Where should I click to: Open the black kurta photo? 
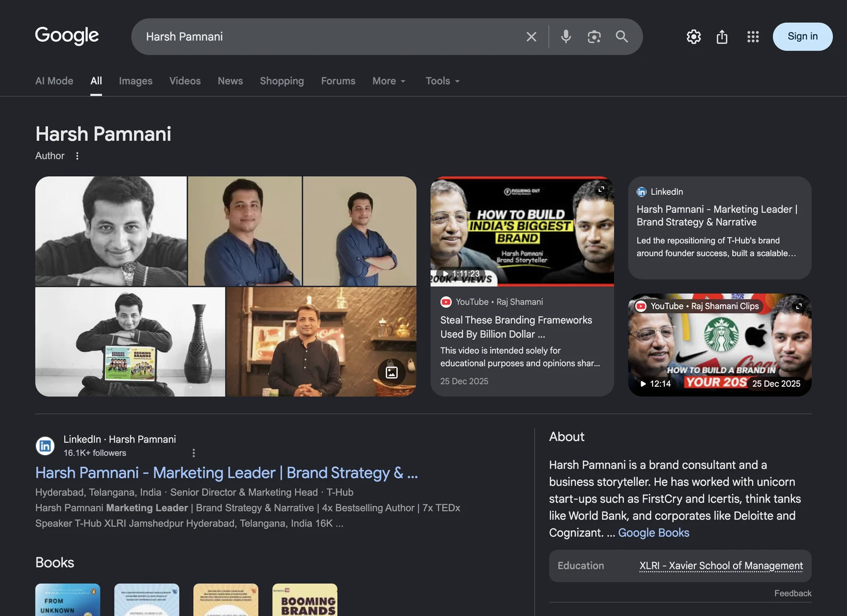tap(321, 342)
